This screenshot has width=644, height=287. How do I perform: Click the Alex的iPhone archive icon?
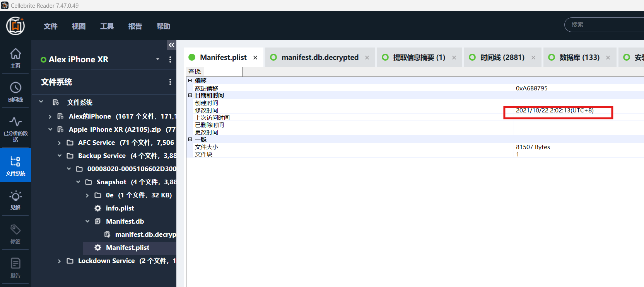[61, 116]
